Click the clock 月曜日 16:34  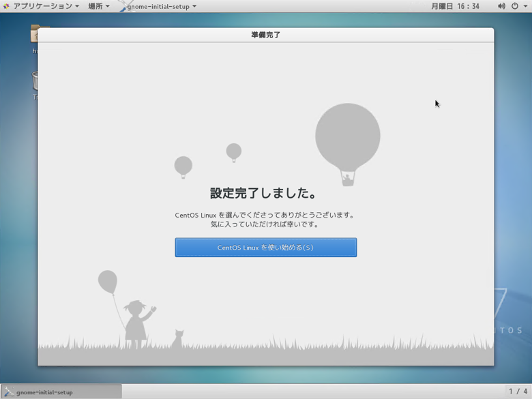click(x=455, y=6)
